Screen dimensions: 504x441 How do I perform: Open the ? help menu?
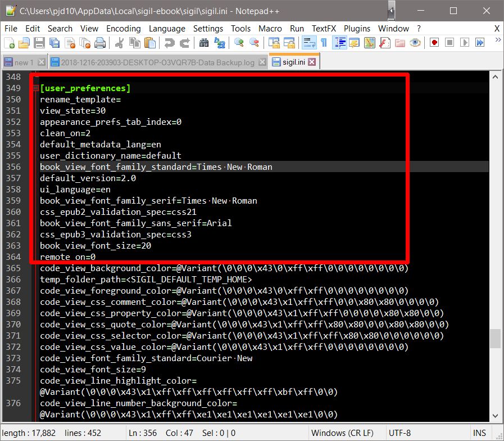tap(419, 29)
